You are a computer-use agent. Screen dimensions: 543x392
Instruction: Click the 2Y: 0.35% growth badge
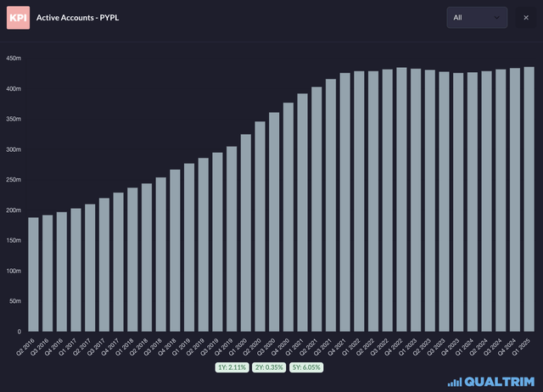pos(268,367)
